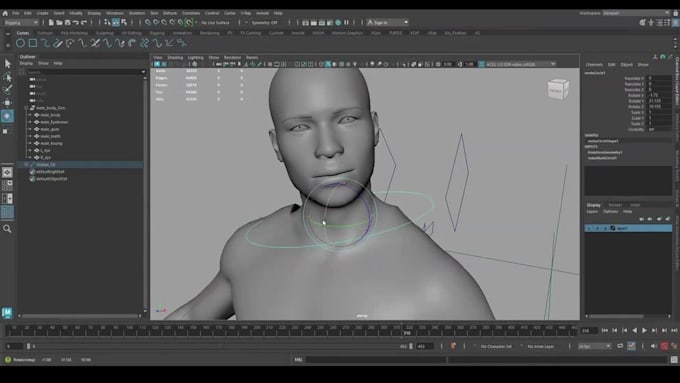The image size is (680, 383).
Task: Open the No Character Set dropdown
Action: tap(496, 346)
